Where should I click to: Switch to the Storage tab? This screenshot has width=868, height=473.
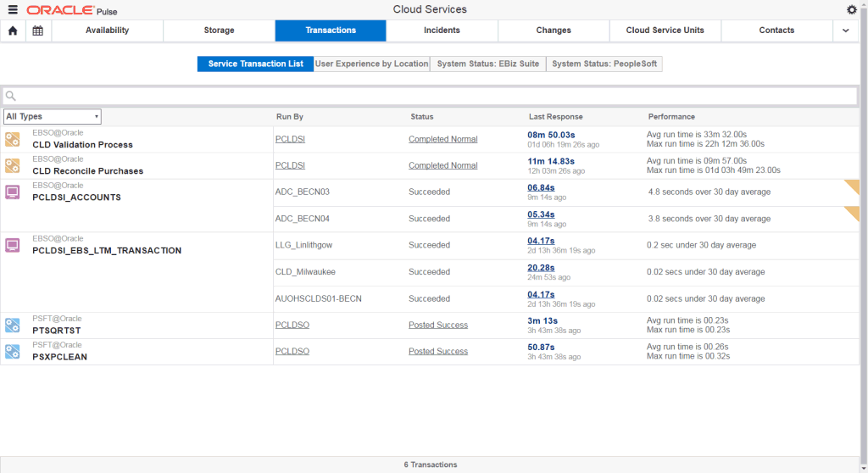click(x=219, y=31)
